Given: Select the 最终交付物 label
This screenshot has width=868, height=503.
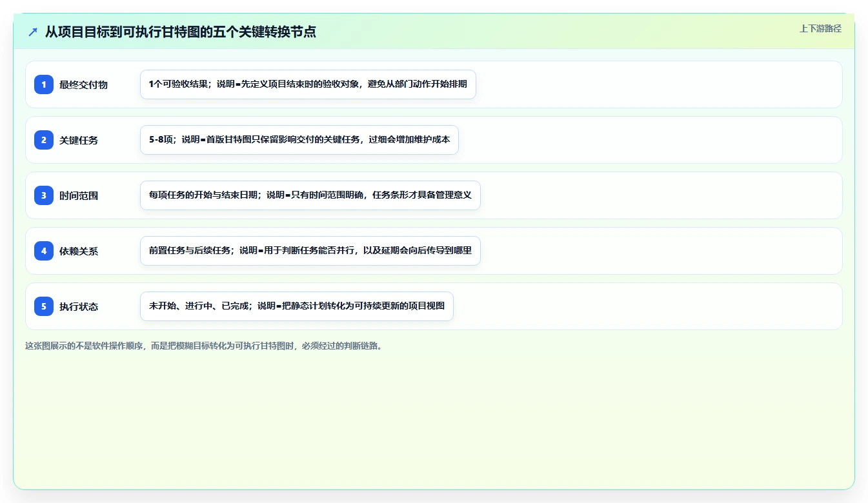Looking at the screenshot, I should (x=83, y=84).
